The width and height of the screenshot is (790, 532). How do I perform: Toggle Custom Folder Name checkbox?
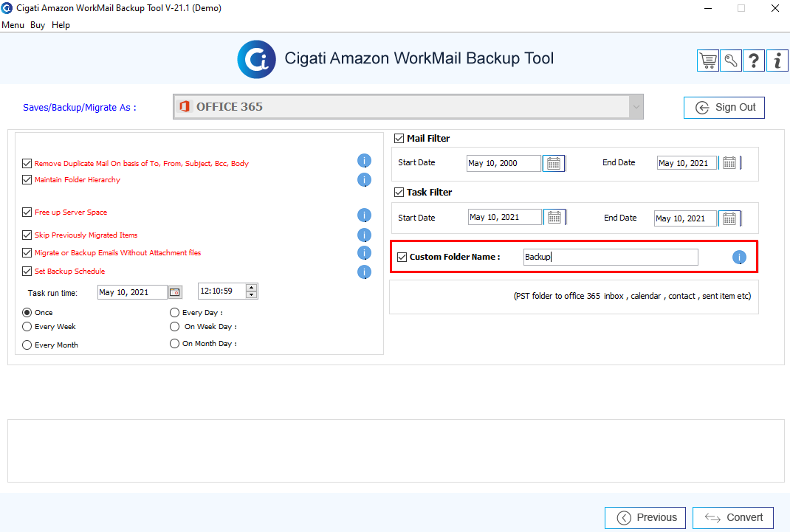(x=402, y=258)
